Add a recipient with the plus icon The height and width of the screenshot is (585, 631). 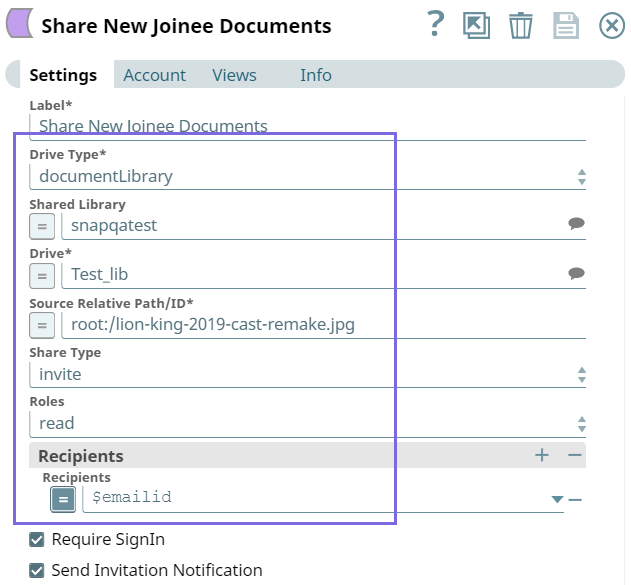542,455
